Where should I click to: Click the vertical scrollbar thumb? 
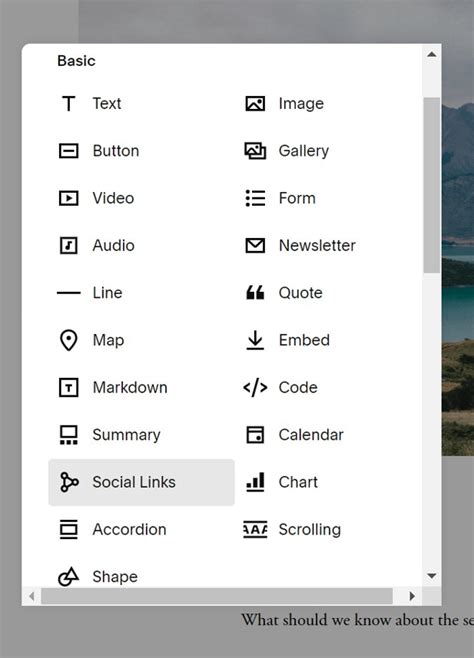(432, 185)
